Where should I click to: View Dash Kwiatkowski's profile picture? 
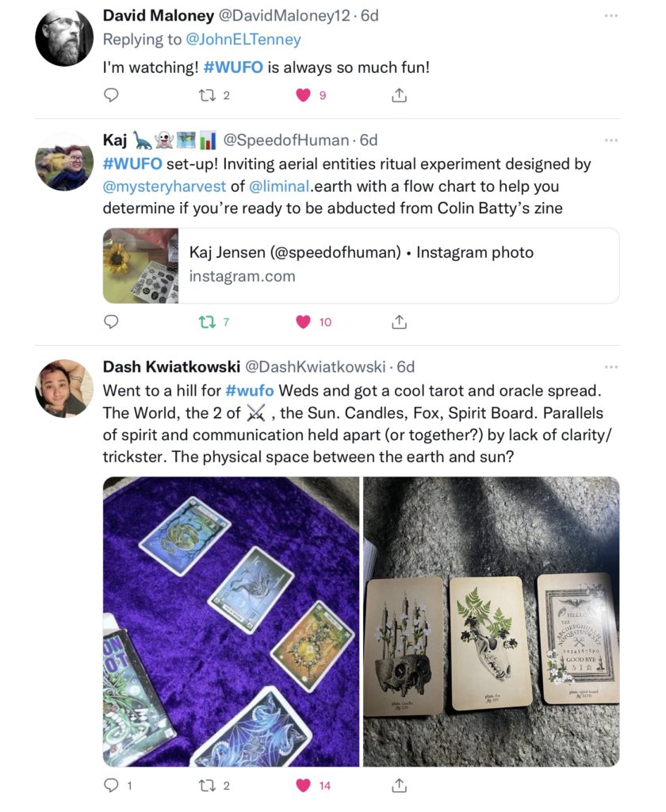(x=64, y=389)
